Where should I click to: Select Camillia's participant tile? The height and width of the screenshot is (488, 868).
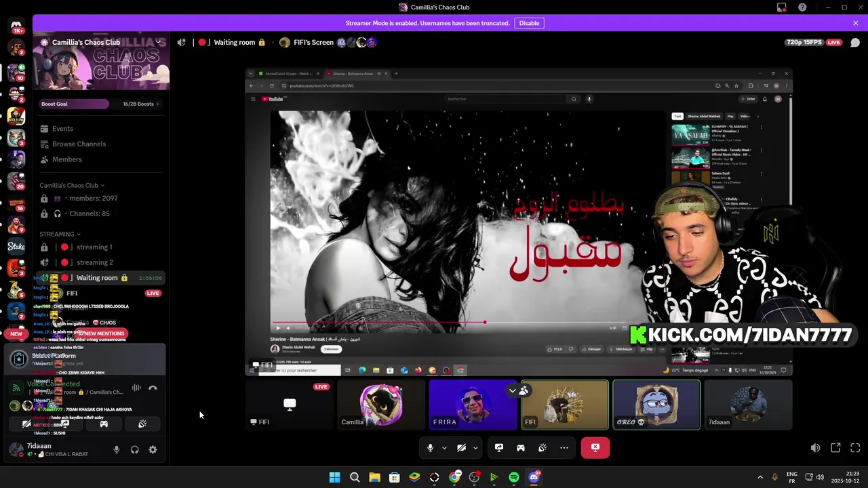(381, 405)
